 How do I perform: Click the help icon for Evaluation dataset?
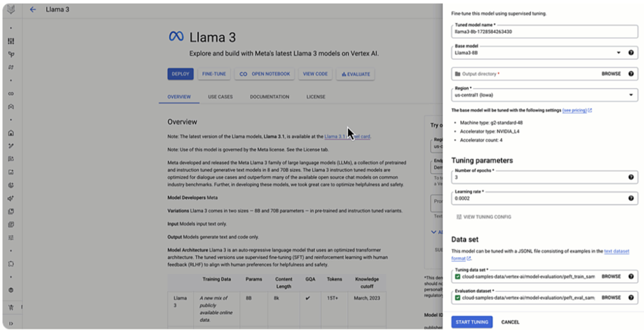coord(631,298)
